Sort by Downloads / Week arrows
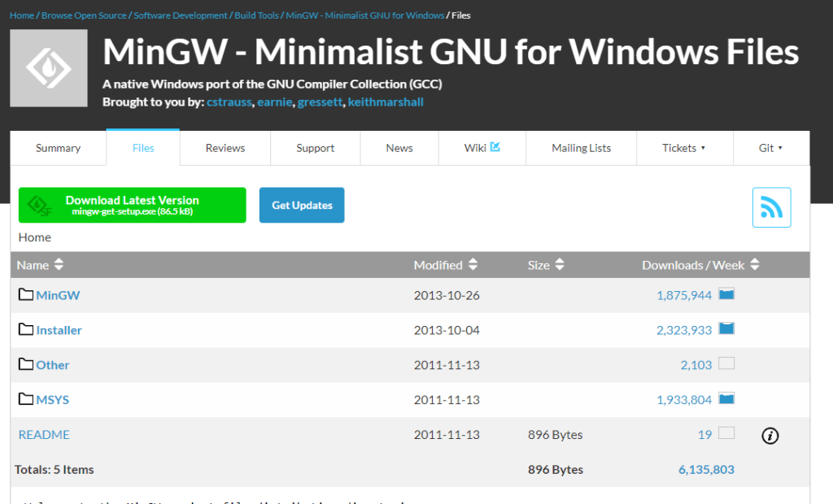Viewport: 833px width, 504px height. (754, 264)
